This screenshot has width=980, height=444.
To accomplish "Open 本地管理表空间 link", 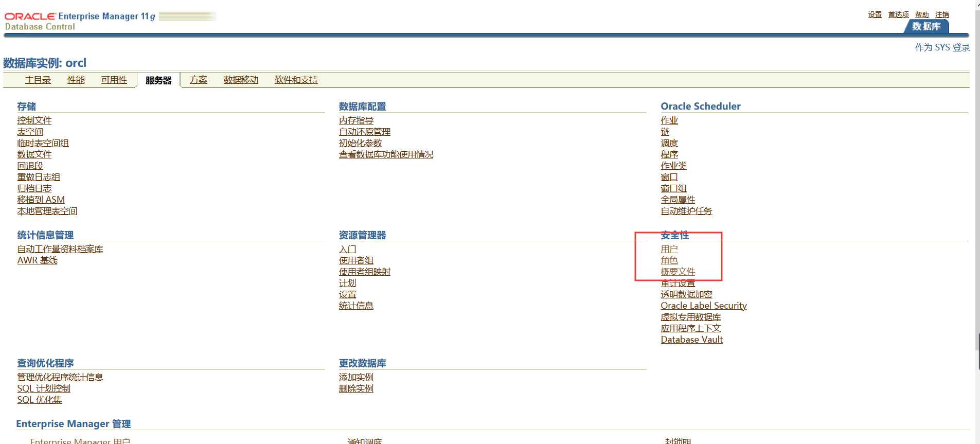I will tap(47, 211).
